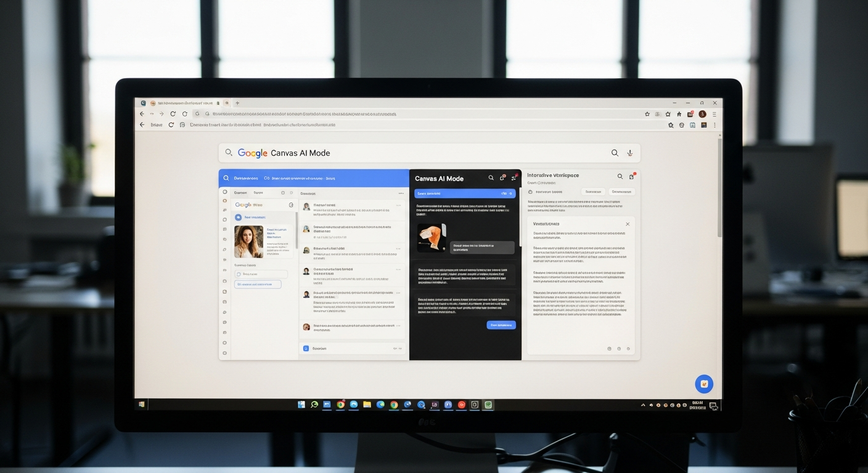The image size is (868, 473).
Task: Click the page's vertical scrollbar thumb
Action: [x=719, y=185]
